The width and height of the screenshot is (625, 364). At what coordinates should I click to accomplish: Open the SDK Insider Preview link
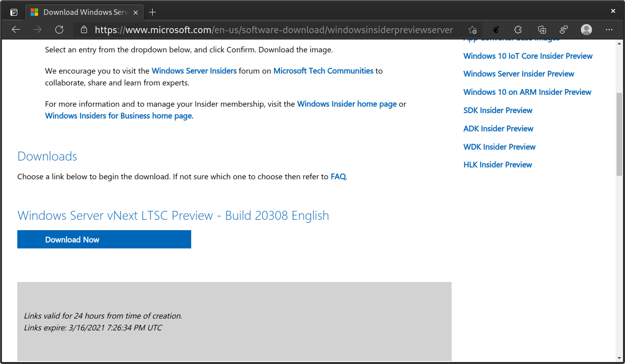498,110
